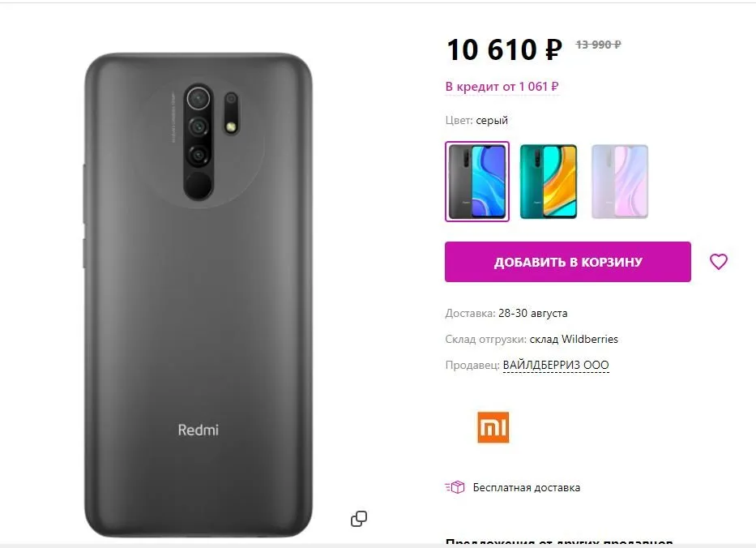
Task: Open the large Redmi phone product image
Action: (199, 295)
